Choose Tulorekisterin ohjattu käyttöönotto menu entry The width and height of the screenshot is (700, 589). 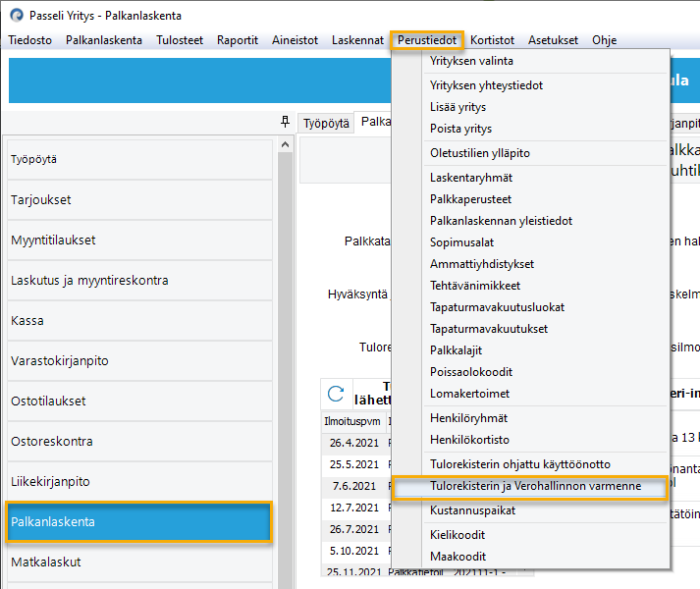click(519, 464)
